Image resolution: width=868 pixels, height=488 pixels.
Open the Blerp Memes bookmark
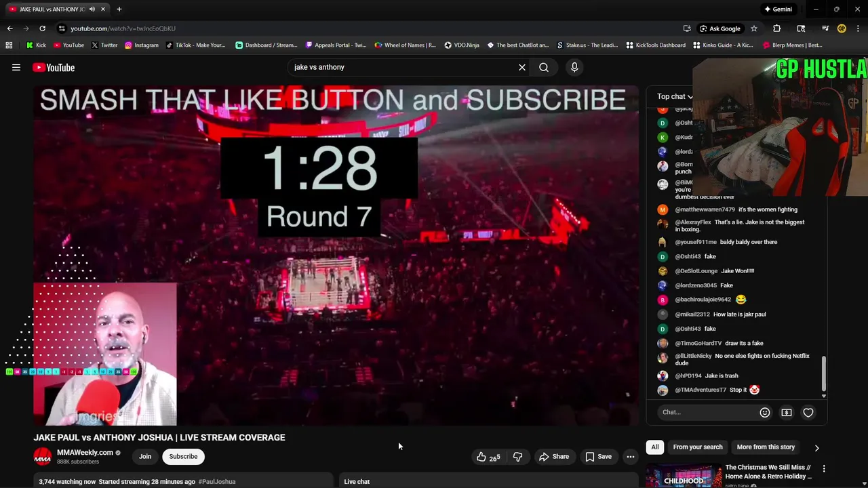tap(792, 45)
